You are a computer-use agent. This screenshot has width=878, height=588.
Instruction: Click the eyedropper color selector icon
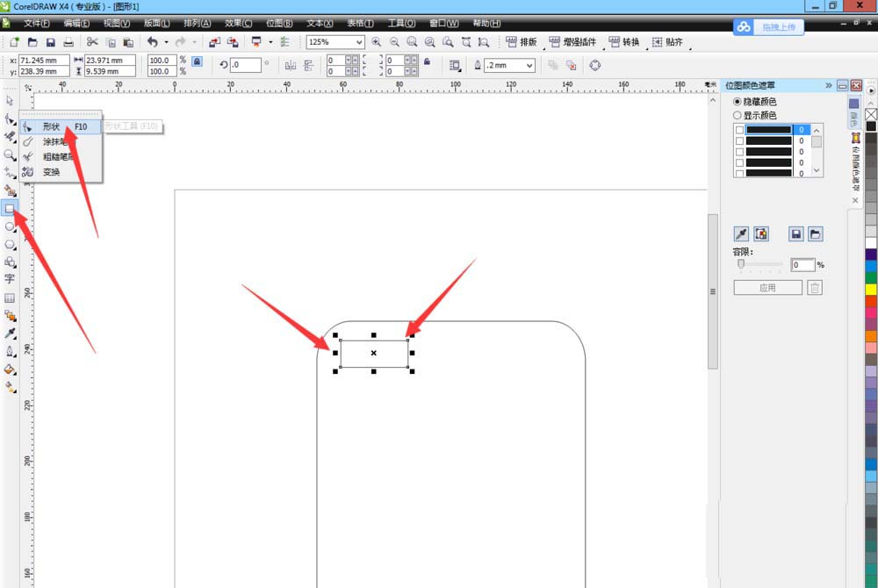click(x=741, y=233)
